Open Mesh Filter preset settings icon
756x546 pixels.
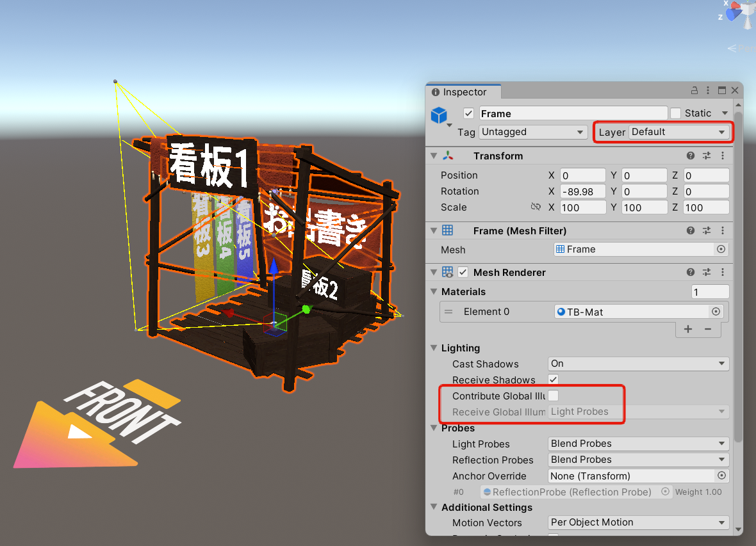tap(706, 230)
